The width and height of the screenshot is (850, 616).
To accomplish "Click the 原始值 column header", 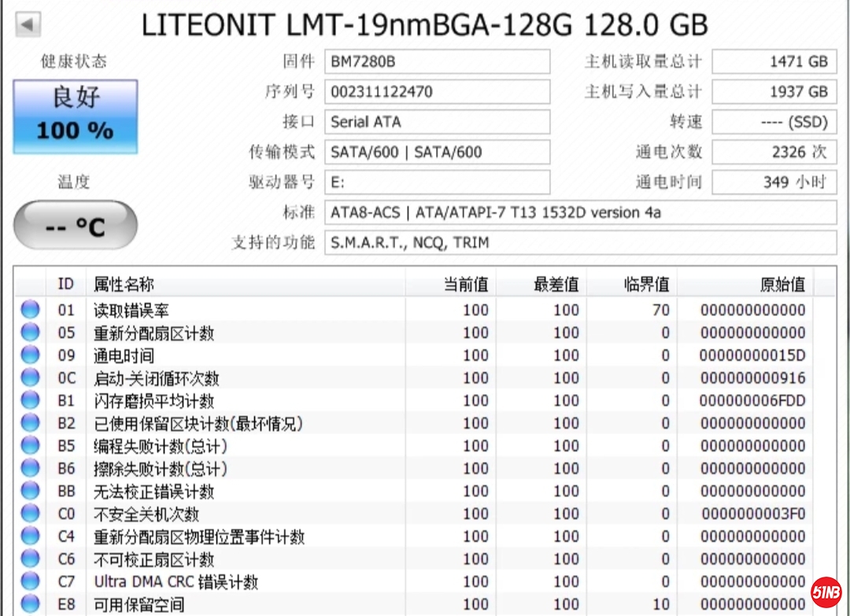I will (782, 284).
